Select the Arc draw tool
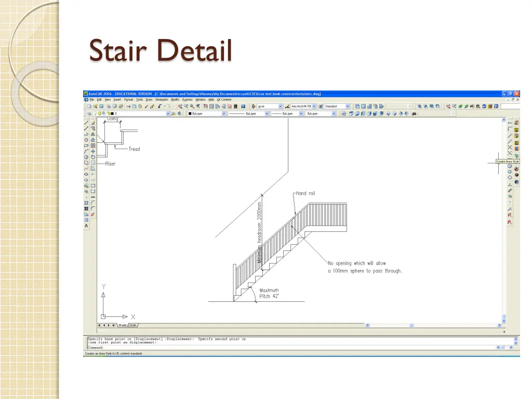The width and height of the screenshot is (532, 399). pyautogui.click(x=87, y=151)
